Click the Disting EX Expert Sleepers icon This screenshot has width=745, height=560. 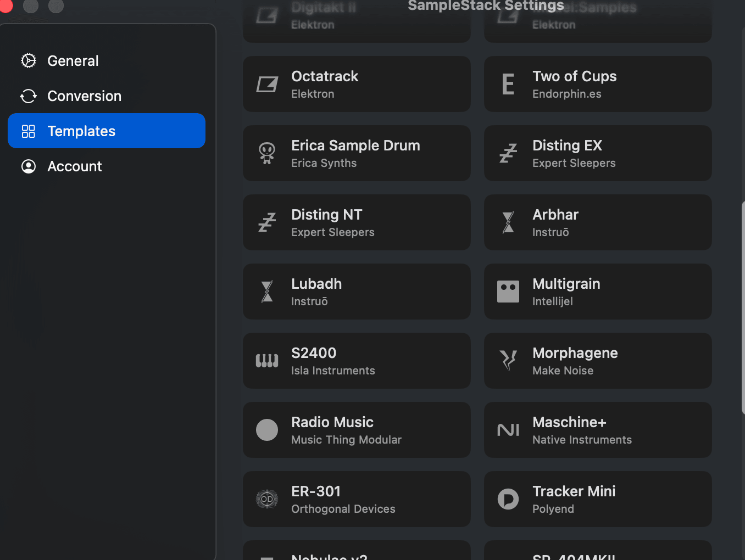[508, 154]
